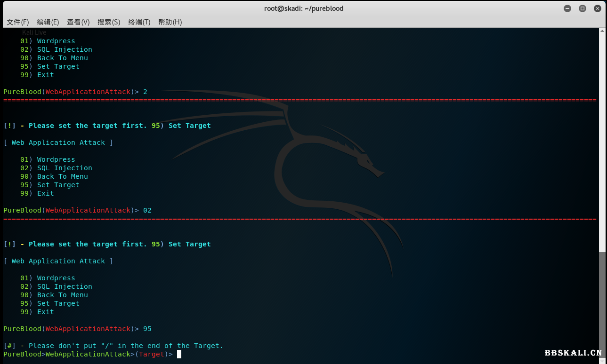Click the empty scrollbar track above the thumb
The image size is (607, 364).
pos(602,141)
